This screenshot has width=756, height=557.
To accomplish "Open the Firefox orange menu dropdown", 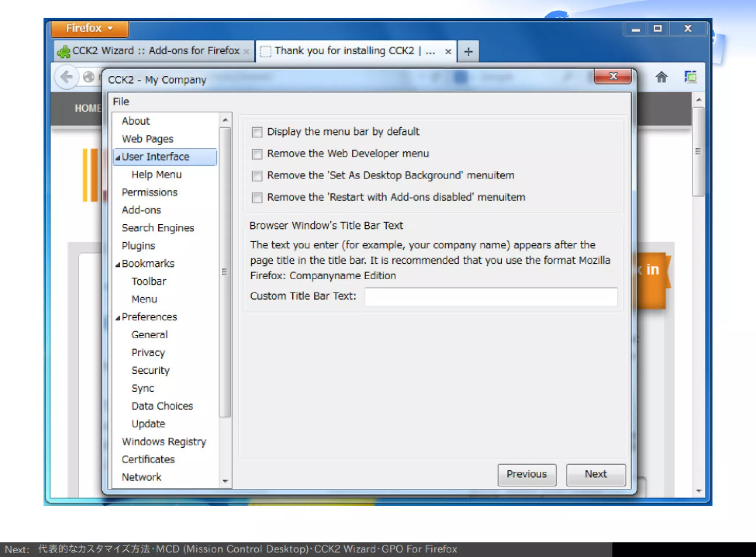I will (x=89, y=28).
